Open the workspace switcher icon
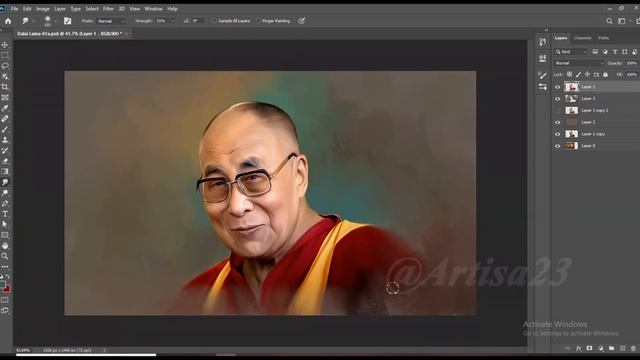Screen dimensions: 640x360 [x=622, y=21]
